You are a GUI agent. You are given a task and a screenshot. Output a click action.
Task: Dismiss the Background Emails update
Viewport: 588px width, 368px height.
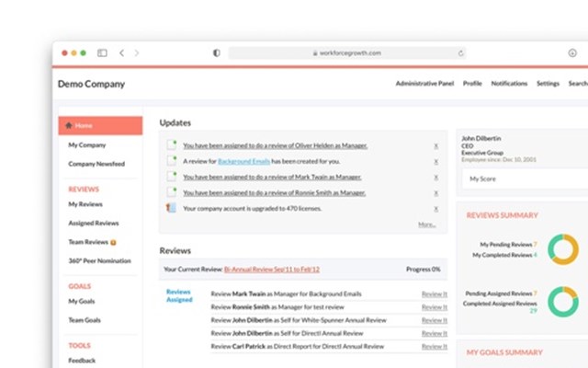[435, 162]
